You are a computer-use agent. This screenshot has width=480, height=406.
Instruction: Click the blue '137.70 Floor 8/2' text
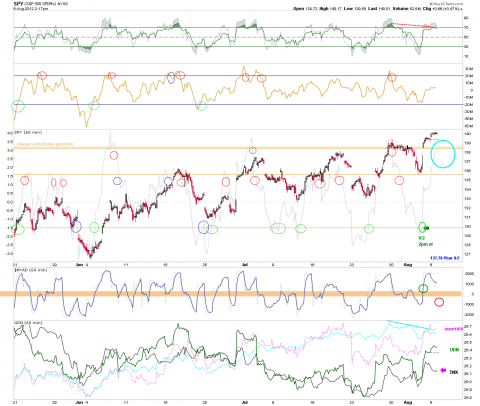tap(444, 258)
